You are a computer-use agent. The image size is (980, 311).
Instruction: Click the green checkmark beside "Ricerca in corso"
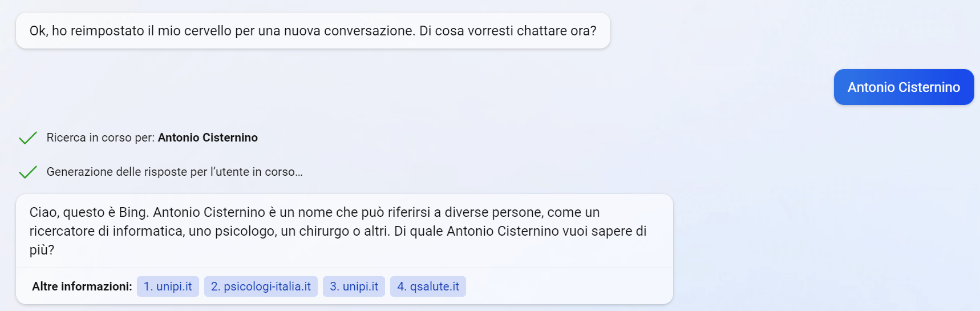[27, 138]
